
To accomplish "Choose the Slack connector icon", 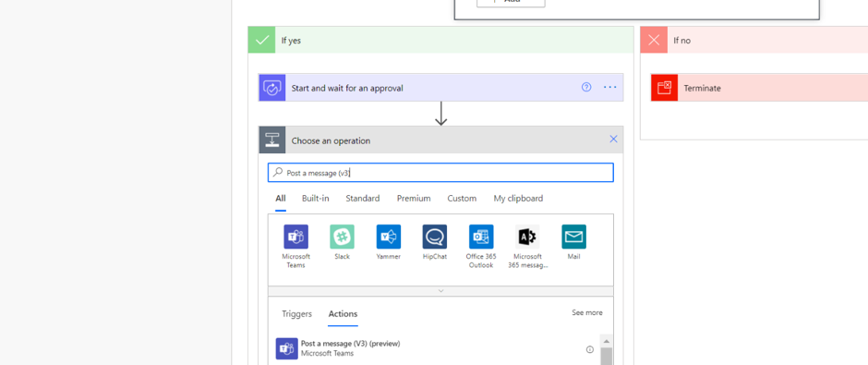I will 342,237.
